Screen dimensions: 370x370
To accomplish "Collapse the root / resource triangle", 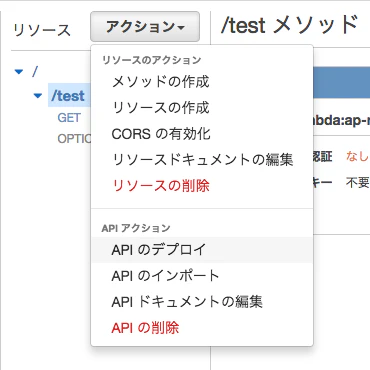I will pyautogui.click(x=19, y=71).
